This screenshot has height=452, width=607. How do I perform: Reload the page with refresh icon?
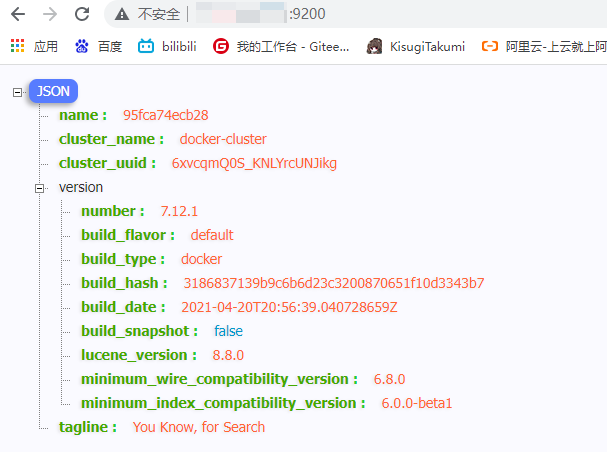(82, 15)
